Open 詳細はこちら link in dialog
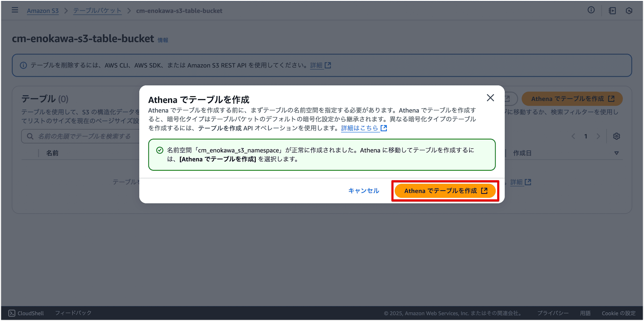644x321 pixels. [364, 128]
